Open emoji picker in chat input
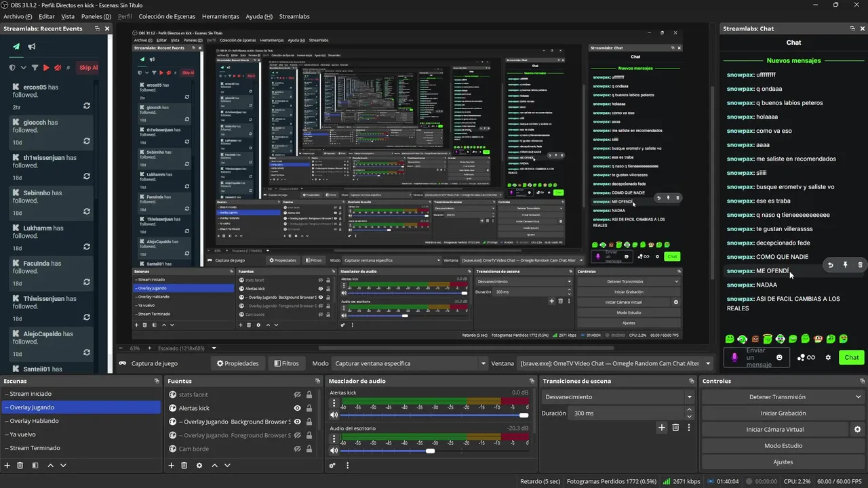Viewport: 868px width, 488px height. tap(780, 357)
